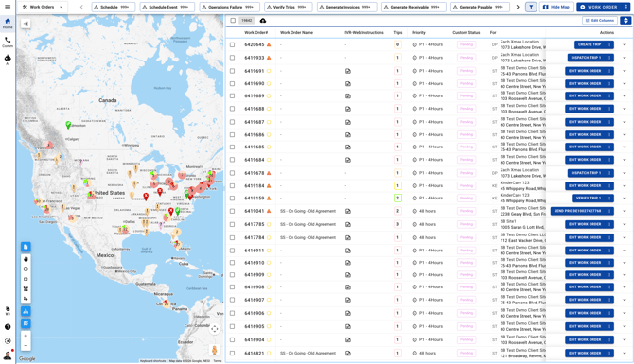Click warning triangle beside work order 6420645
This screenshot has width=634, height=364.
pos(269,44)
